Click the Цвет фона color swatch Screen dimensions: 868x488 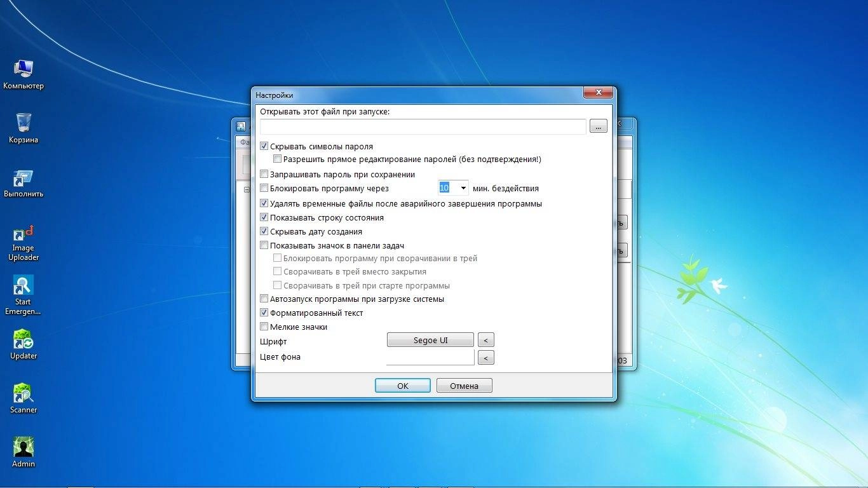tap(430, 357)
